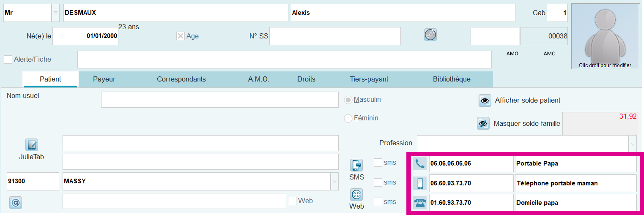This screenshot has width=644, height=215.
Task: Click the postal code field 91300
Action: 33,181
